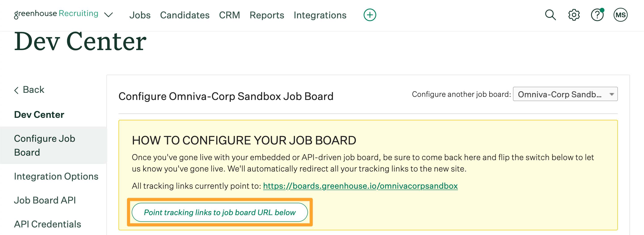Image resolution: width=644 pixels, height=235 pixels.
Task: Click the Greenhouse Recruiting logo
Action: [x=56, y=14]
